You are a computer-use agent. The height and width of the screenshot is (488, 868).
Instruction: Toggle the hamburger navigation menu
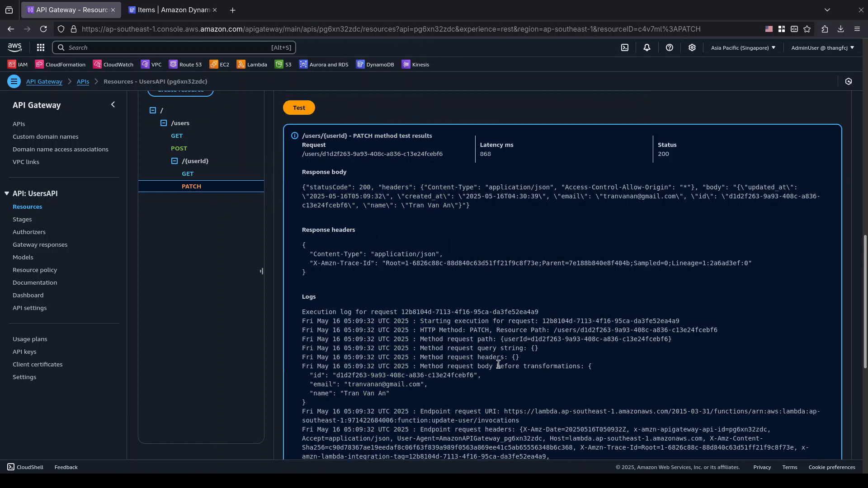click(x=14, y=81)
